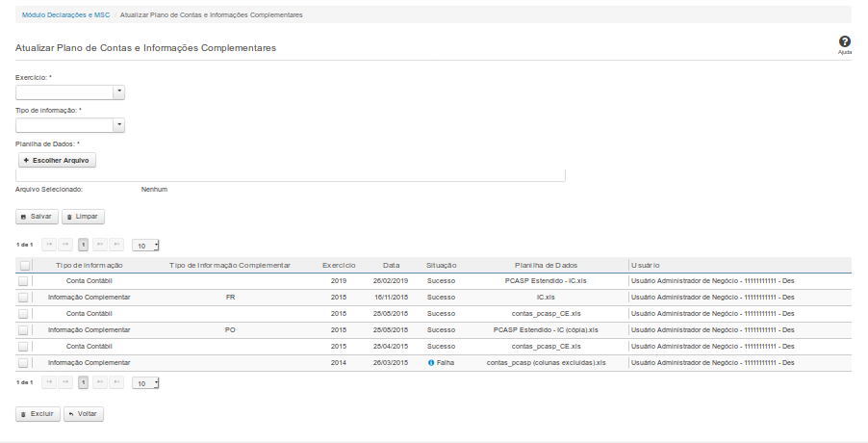
Task: Open the Ajuda help icon
Action: click(x=844, y=43)
